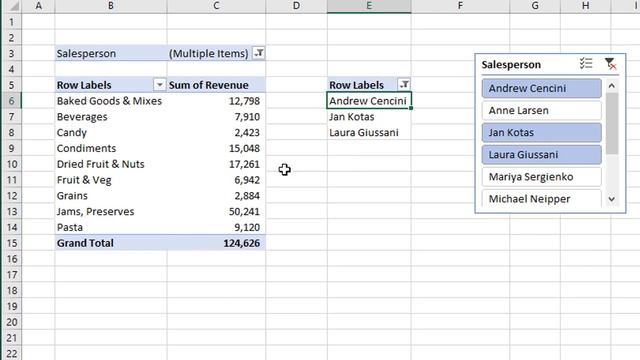Select Andrew Cencini in slicer
The width and height of the screenshot is (640, 360).
tap(541, 88)
